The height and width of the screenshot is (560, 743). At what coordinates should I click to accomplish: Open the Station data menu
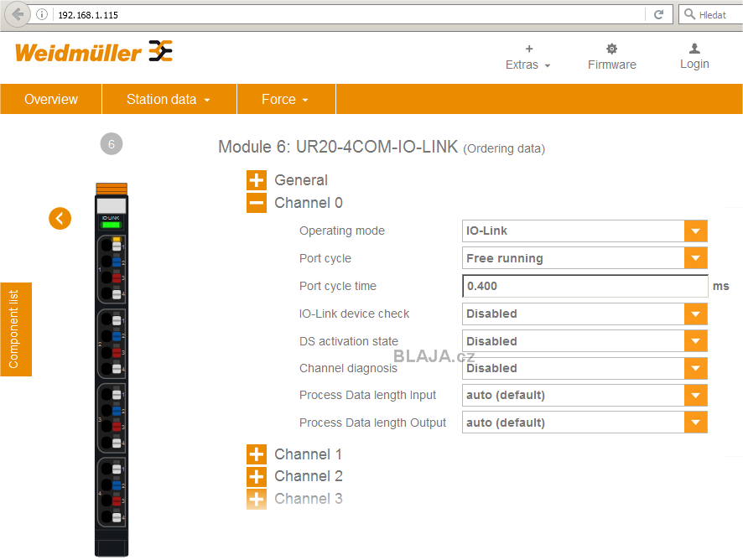[x=169, y=99]
